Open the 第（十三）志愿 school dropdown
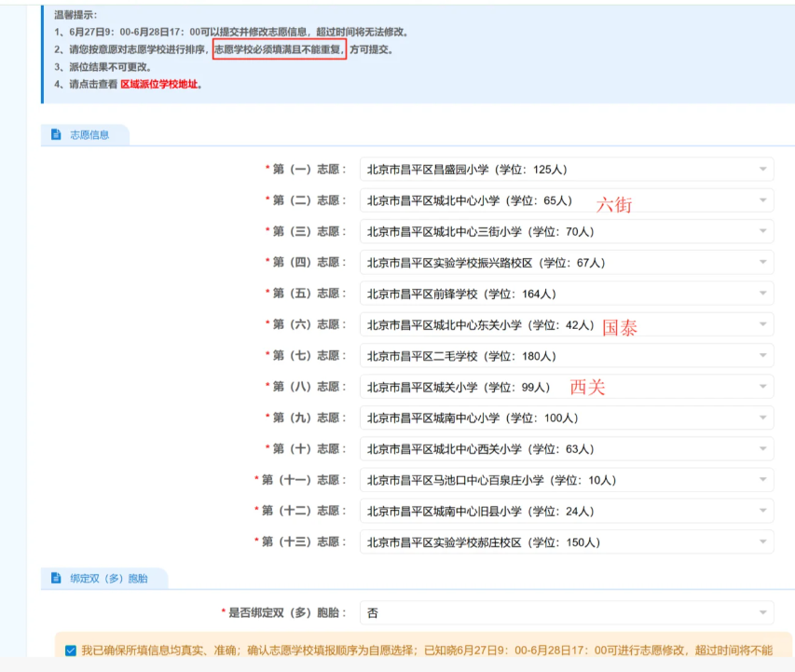795x672 pixels. [x=567, y=542]
